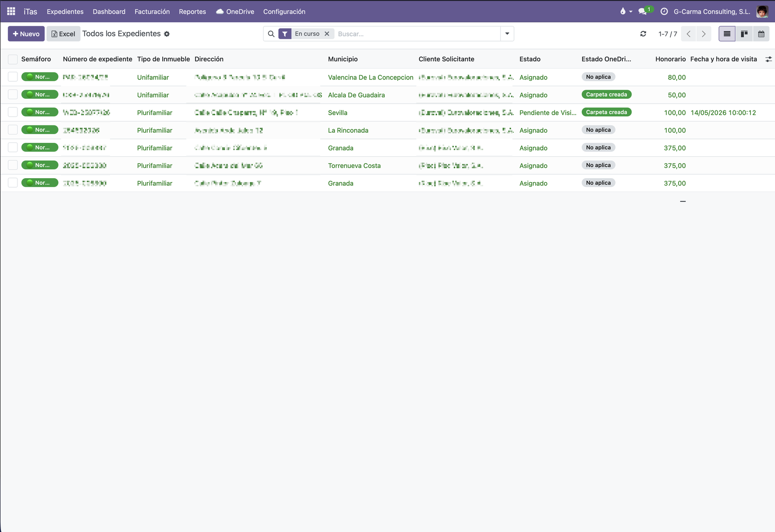Sort by the Cliente Solicitante header
The image size is (775, 532).
tap(447, 59)
